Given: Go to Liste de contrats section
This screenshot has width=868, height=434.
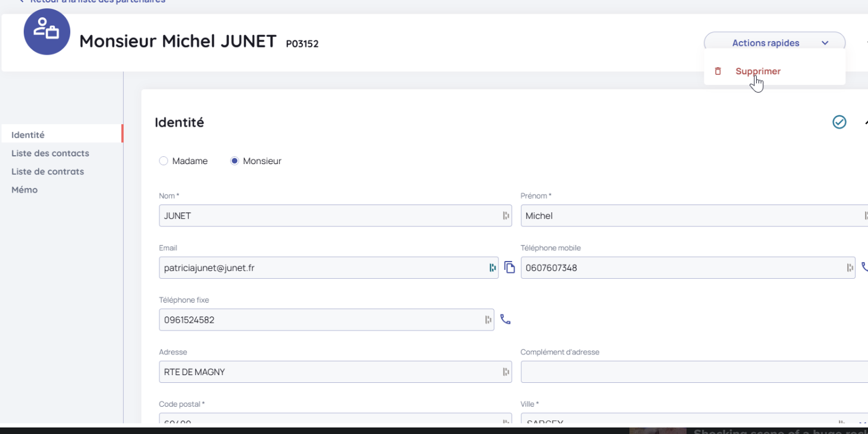Looking at the screenshot, I should (48, 172).
